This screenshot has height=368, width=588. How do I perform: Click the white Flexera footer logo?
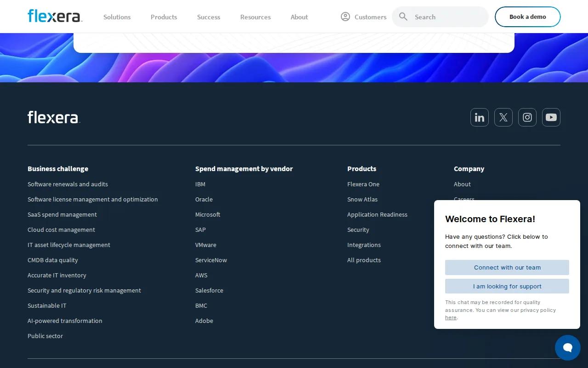click(54, 117)
